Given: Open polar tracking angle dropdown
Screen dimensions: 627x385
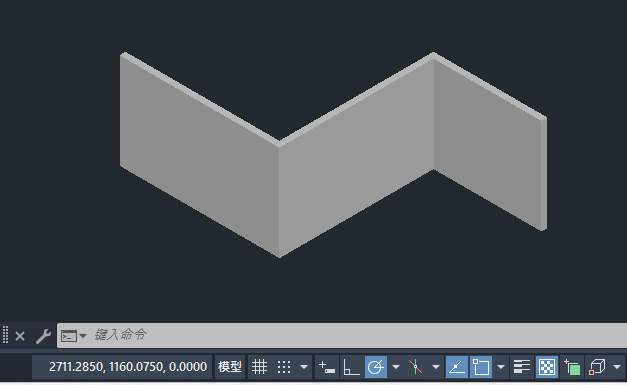Looking at the screenshot, I should 396,367.
